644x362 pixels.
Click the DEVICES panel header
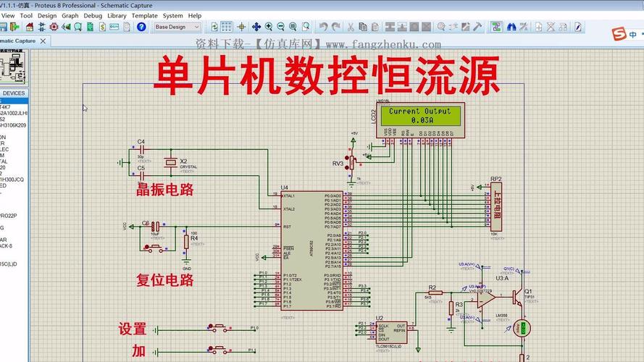pyautogui.click(x=14, y=93)
